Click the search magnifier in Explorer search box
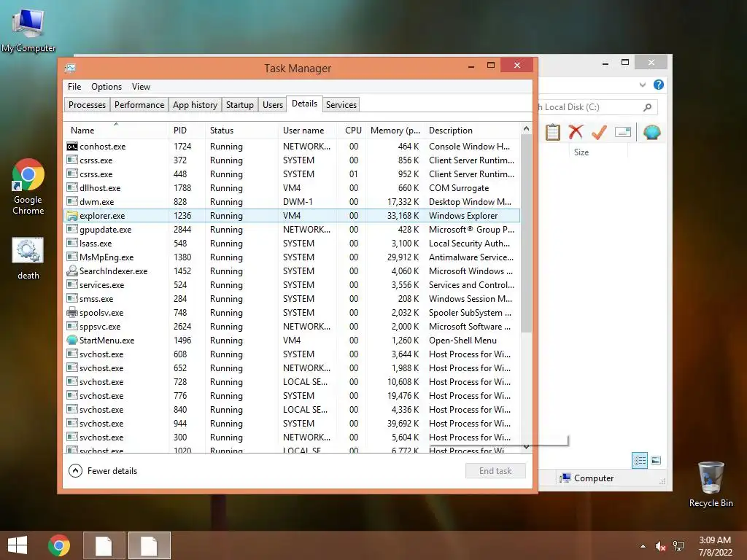 coord(648,107)
